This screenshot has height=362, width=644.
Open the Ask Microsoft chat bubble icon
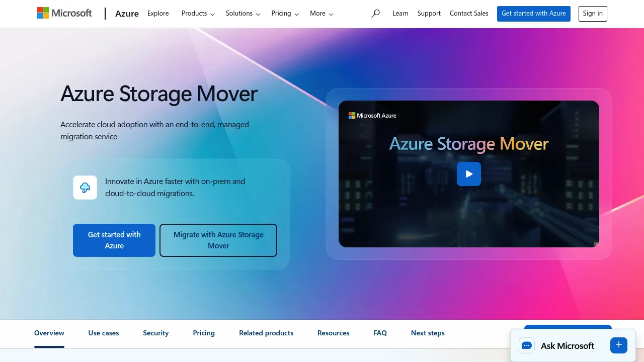click(527, 345)
